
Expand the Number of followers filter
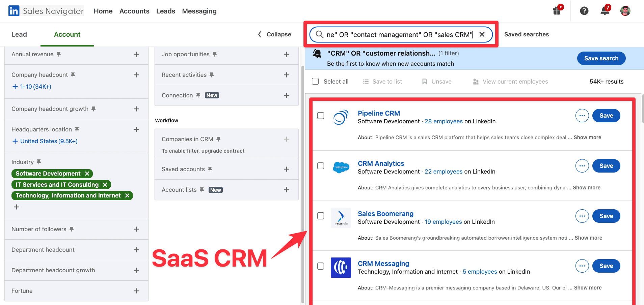(x=136, y=229)
